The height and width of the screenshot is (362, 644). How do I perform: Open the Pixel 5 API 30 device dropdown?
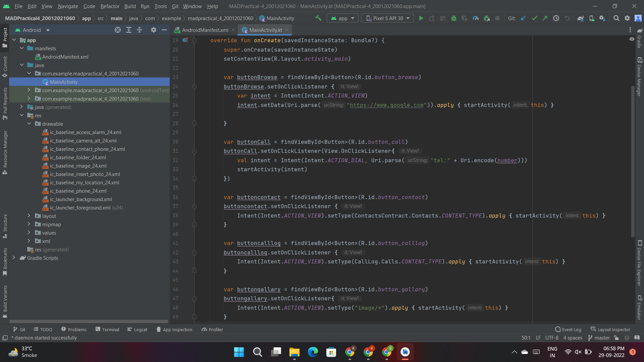coord(387,18)
